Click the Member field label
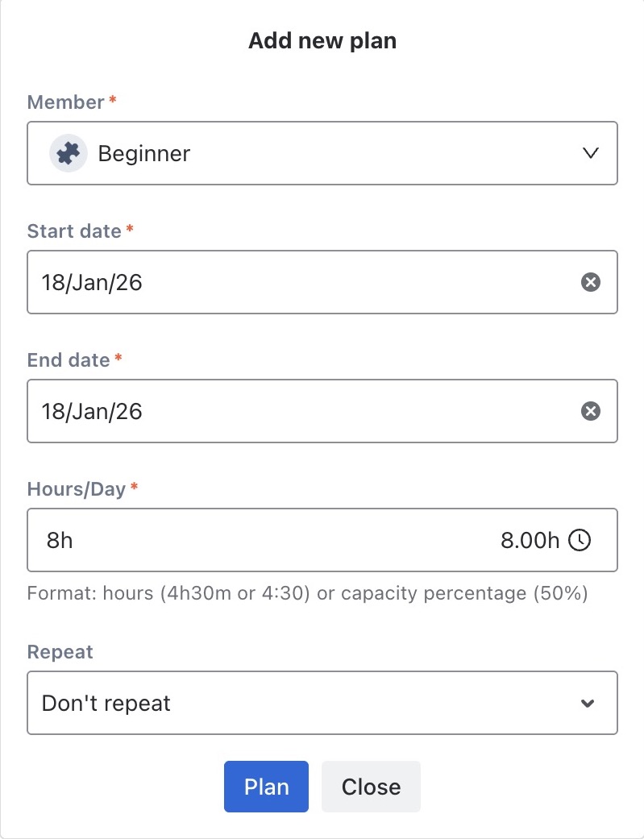 coord(66,102)
